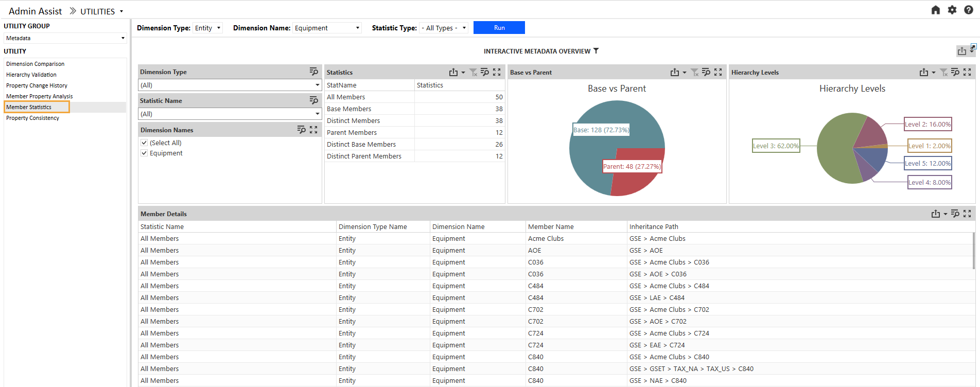Click the export icon in Statistics panel
This screenshot has height=387, width=980.
click(453, 73)
